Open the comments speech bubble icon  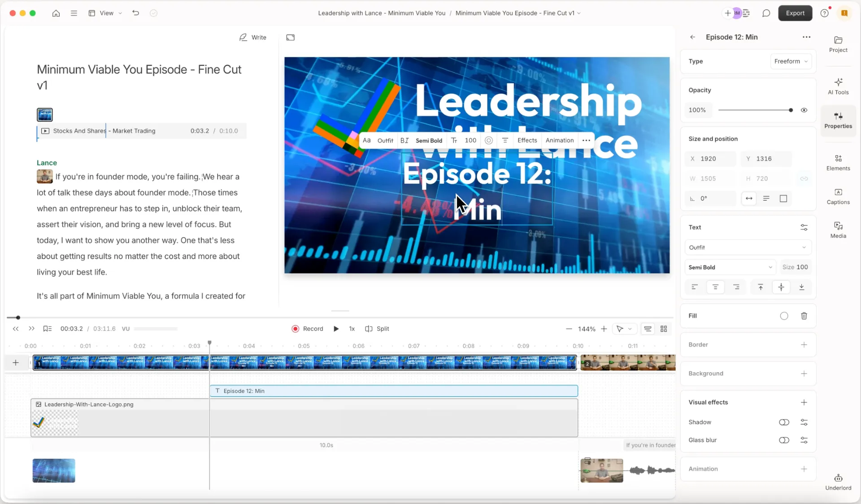click(766, 13)
